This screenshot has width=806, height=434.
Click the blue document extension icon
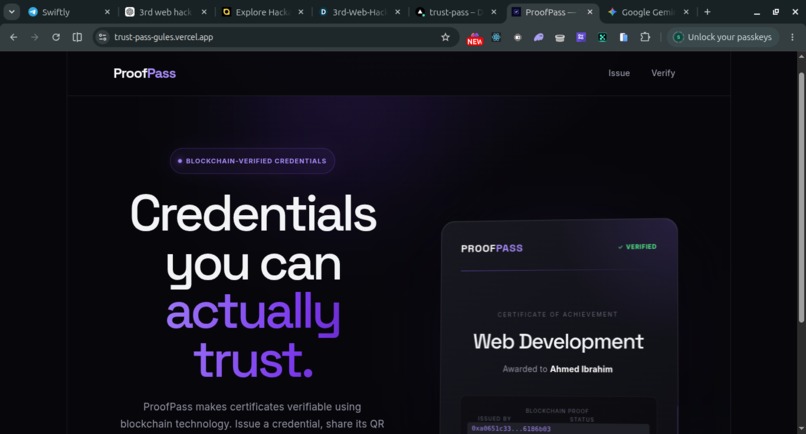[x=624, y=37]
